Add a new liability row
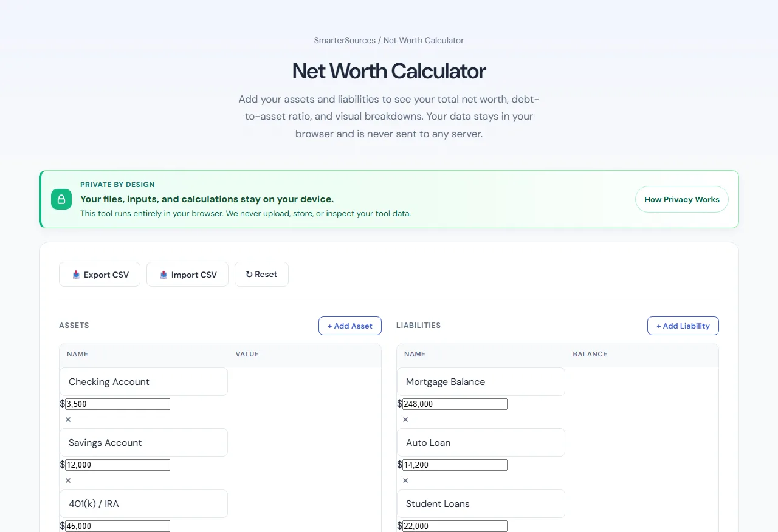Image resolution: width=778 pixels, height=532 pixels. click(x=683, y=326)
